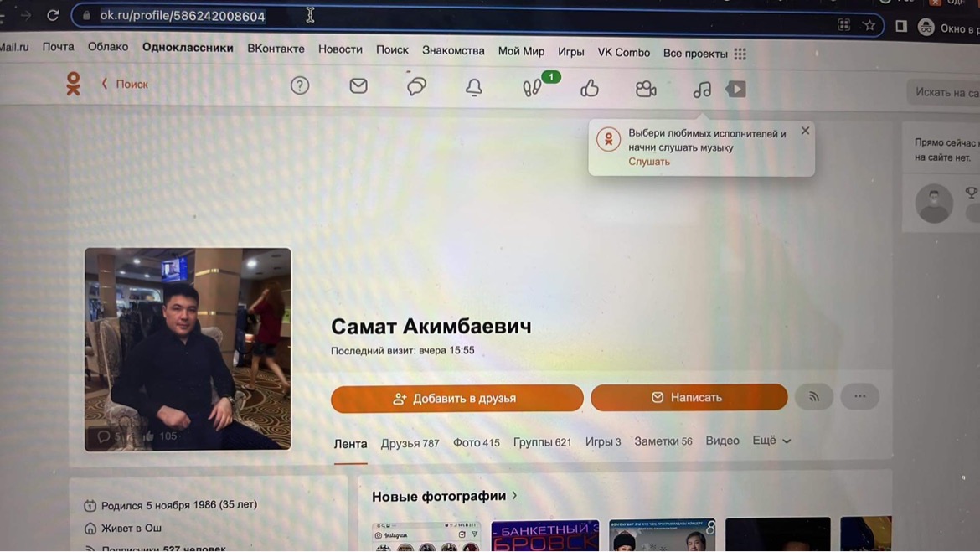Viewport: 980px width, 552px height.
Task: Open the three-dots more actions button
Action: [x=860, y=396]
